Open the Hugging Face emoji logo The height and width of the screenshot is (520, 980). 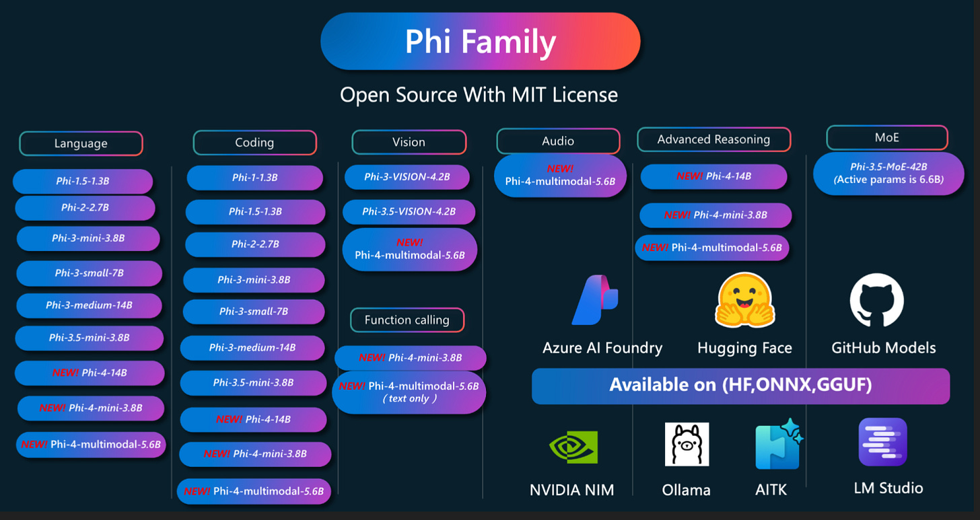tap(745, 301)
